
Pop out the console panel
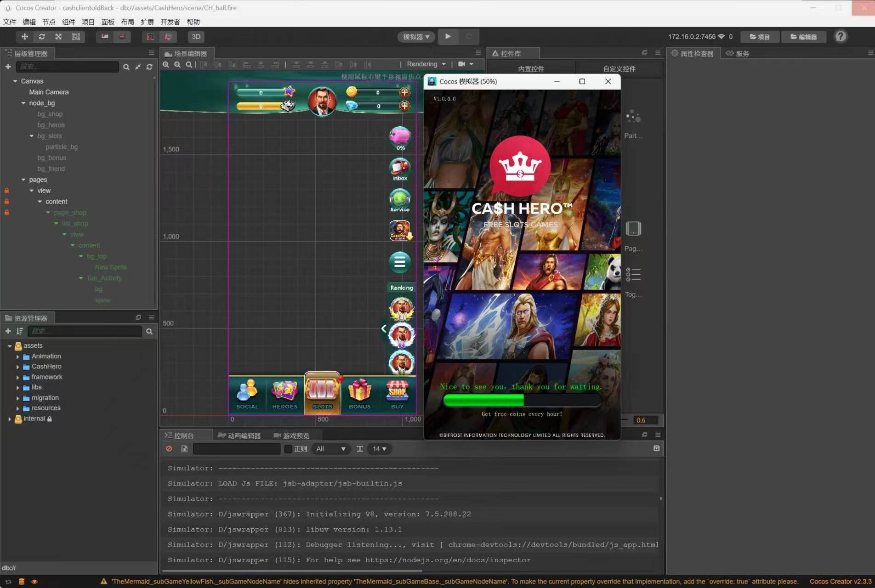point(645,435)
